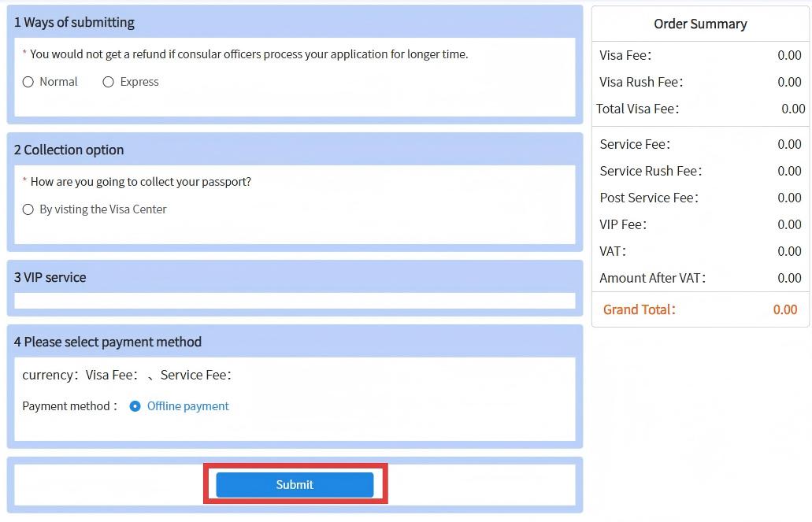Select By visiting the Visa Center

point(28,209)
